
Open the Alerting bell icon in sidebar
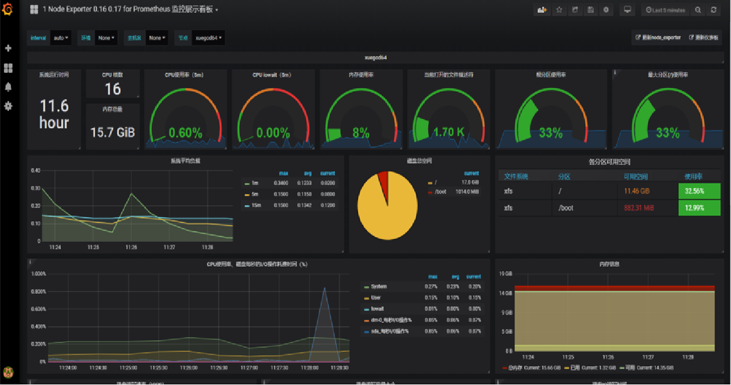click(x=8, y=87)
